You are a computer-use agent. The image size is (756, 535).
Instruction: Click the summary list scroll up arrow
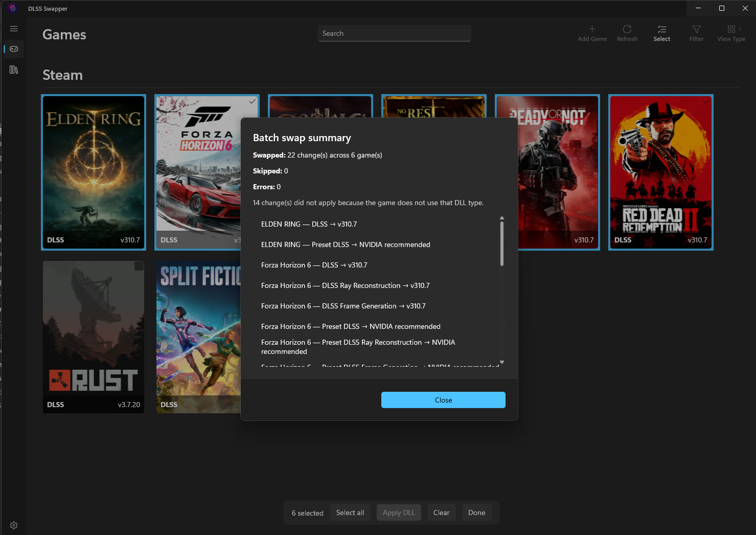click(502, 218)
